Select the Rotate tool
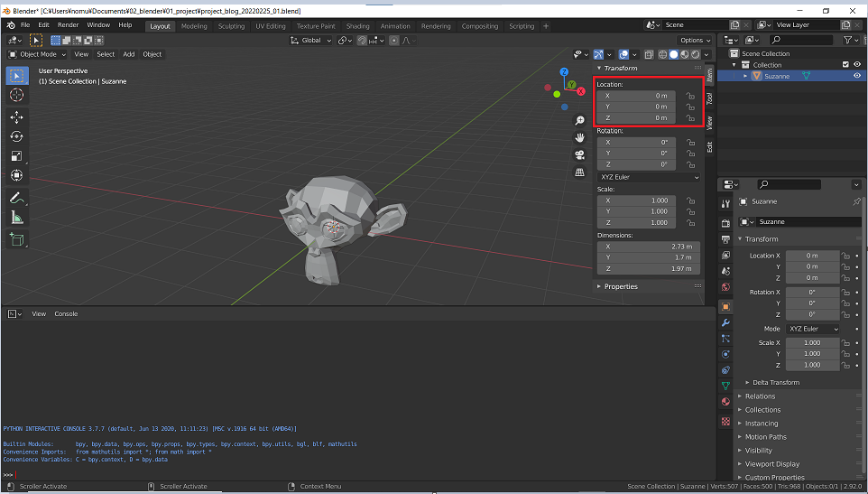The height and width of the screenshot is (494, 868). (x=16, y=136)
